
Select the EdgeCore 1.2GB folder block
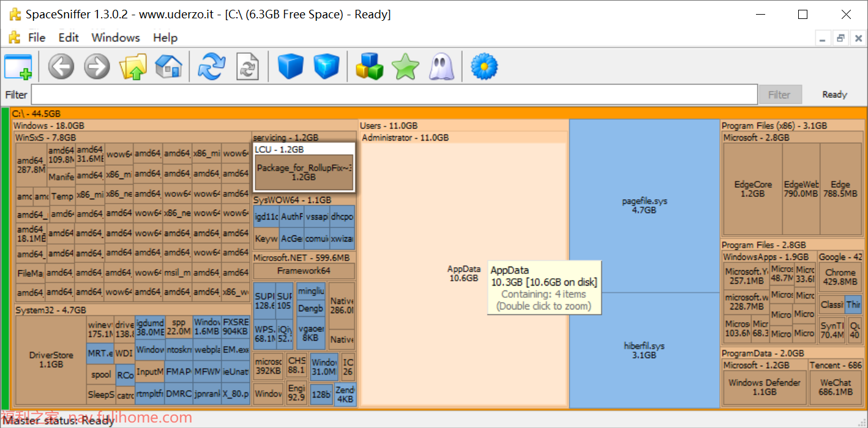pyautogui.click(x=753, y=189)
